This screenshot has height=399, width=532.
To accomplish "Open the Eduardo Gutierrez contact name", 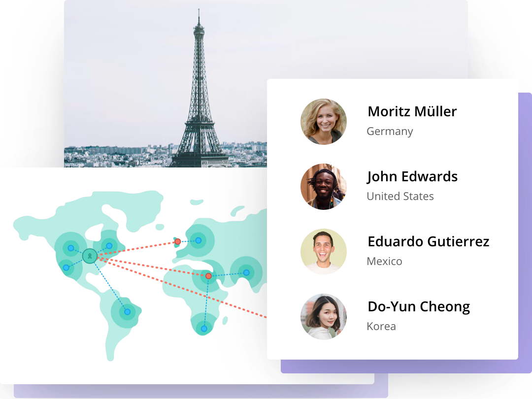I will (428, 241).
